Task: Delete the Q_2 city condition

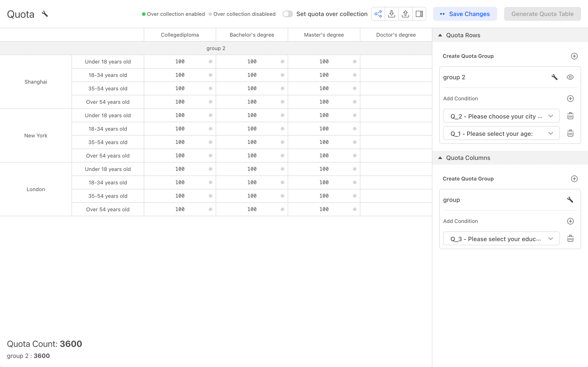Action: click(570, 116)
